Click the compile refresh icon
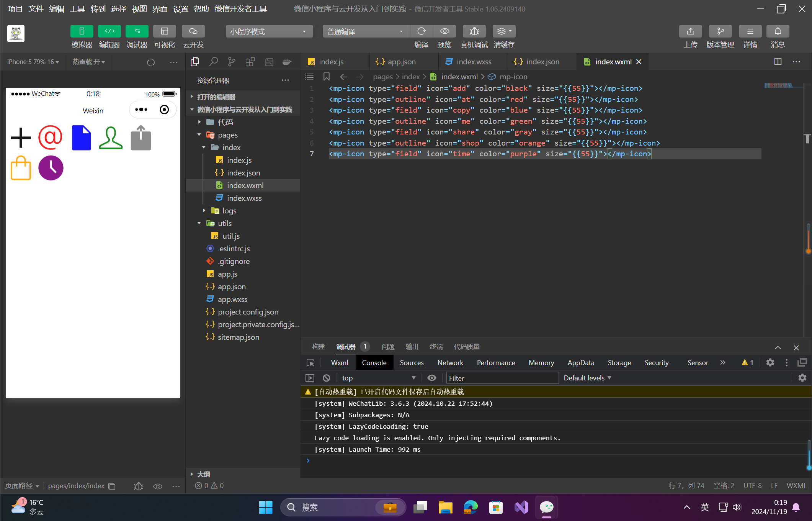The height and width of the screenshot is (521, 812). (421, 31)
